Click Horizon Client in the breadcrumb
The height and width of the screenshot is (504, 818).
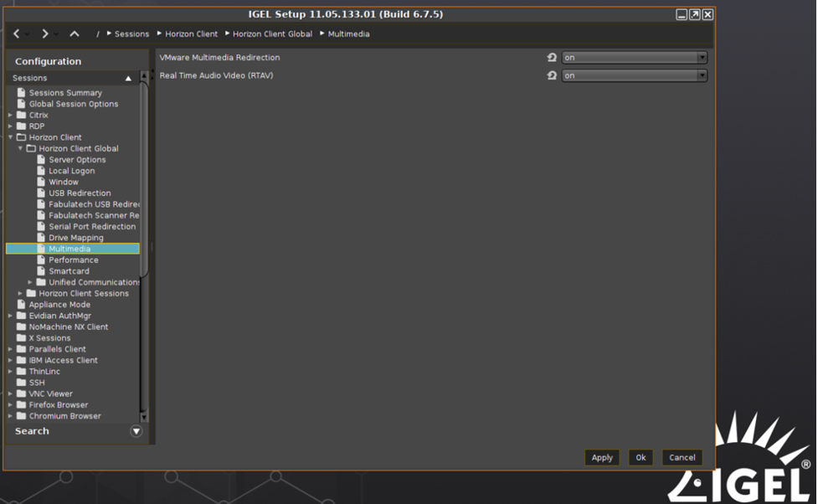click(x=191, y=34)
